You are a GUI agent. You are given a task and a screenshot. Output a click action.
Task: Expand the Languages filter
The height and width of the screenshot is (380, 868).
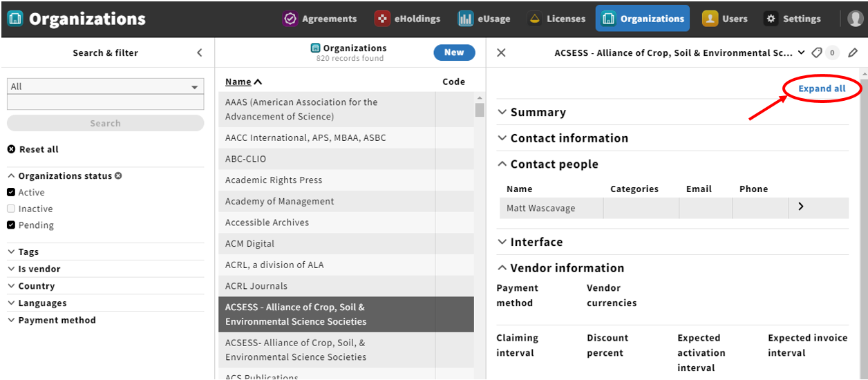pyautogui.click(x=37, y=303)
